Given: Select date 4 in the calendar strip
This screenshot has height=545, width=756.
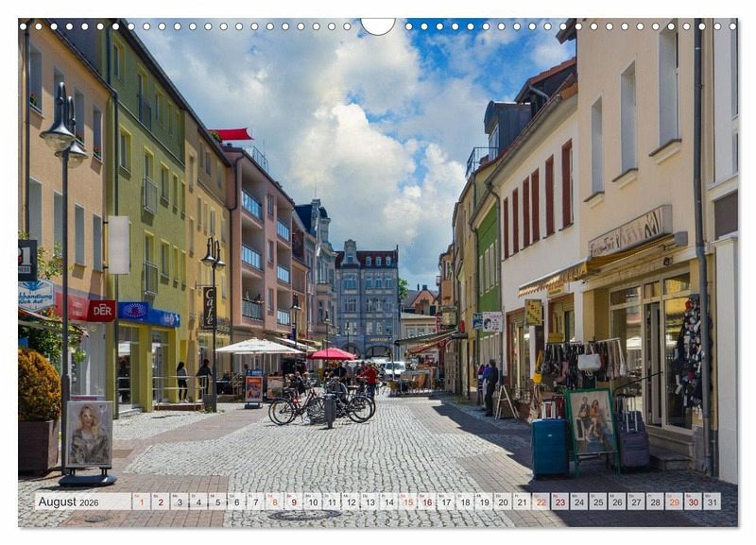Looking at the screenshot, I should click(x=198, y=502).
